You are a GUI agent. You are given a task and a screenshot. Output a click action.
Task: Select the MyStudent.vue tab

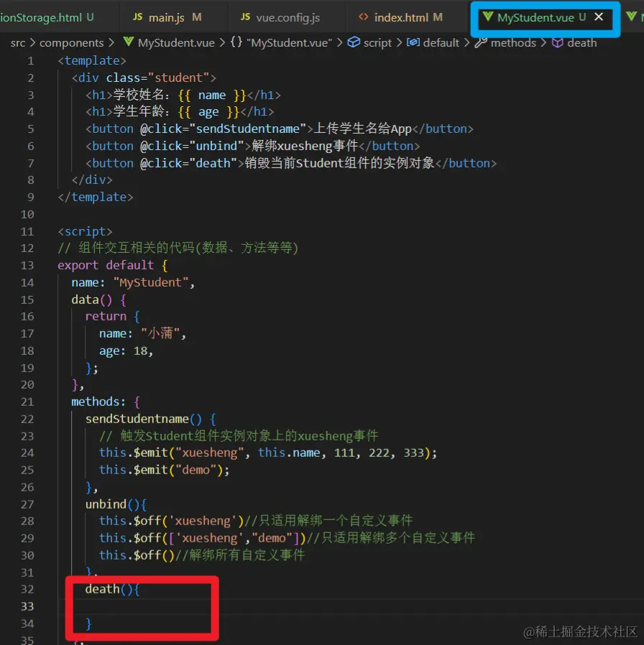(535, 18)
